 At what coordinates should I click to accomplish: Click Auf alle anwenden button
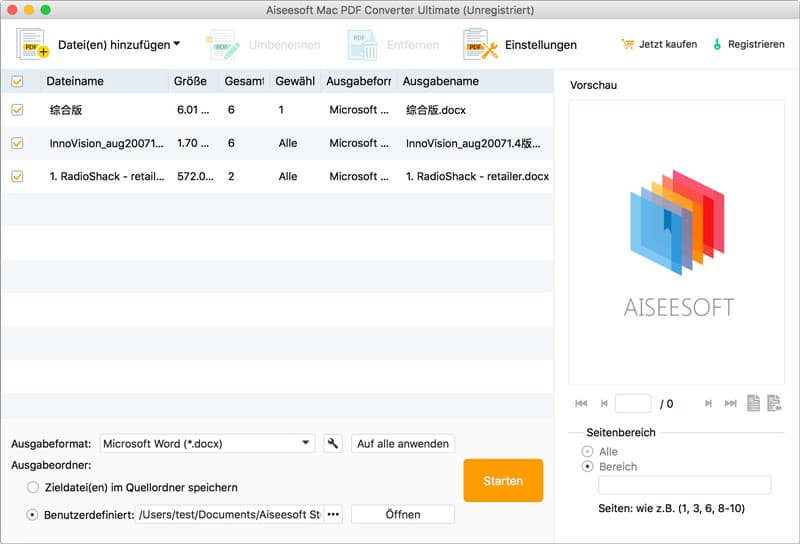[403, 443]
